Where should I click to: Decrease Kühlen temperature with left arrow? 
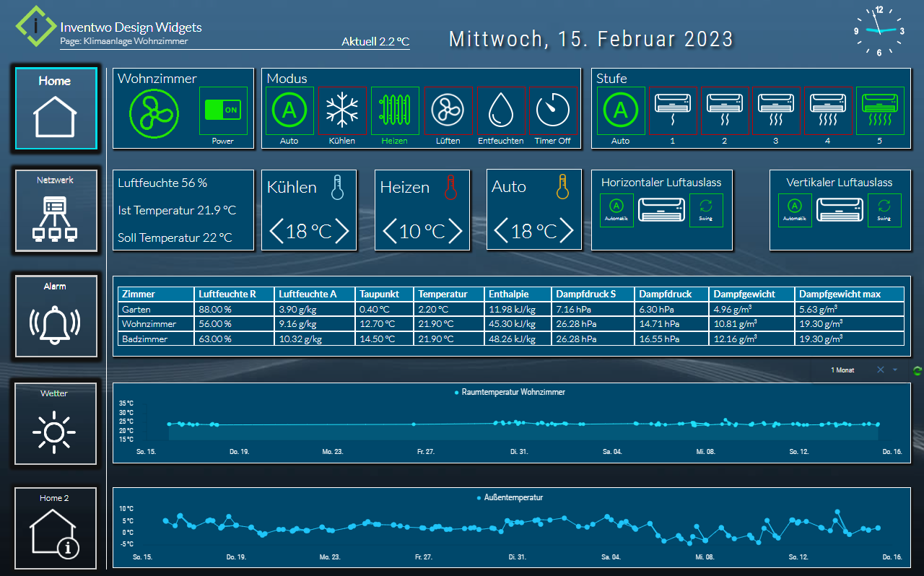pyautogui.click(x=276, y=231)
